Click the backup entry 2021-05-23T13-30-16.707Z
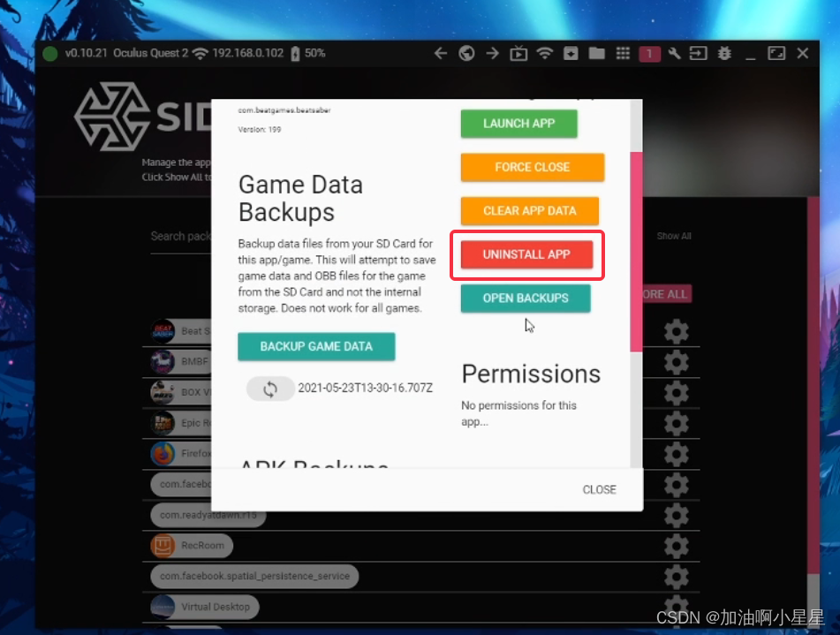The width and height of the screenshot is (840, 635). point(365,388)
